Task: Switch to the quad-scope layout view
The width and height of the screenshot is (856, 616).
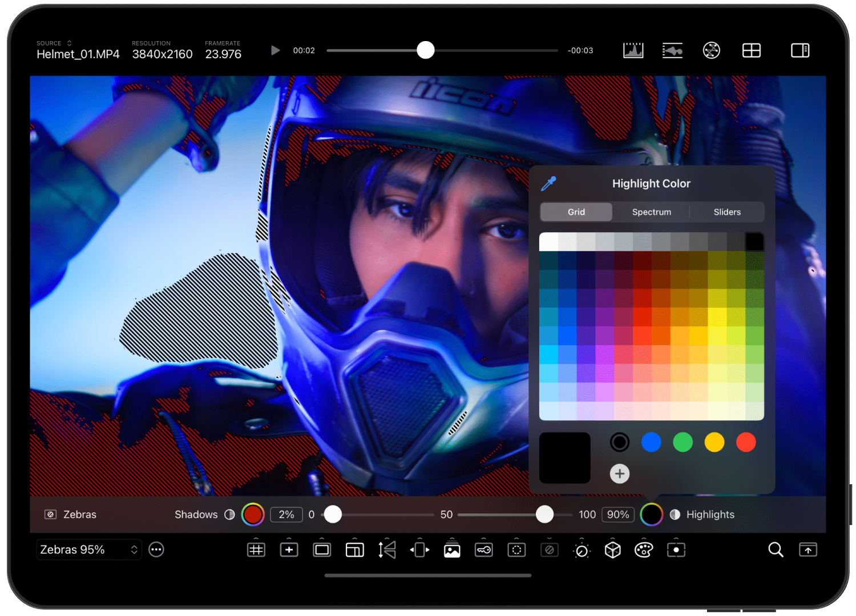Action: click(752, 50)
